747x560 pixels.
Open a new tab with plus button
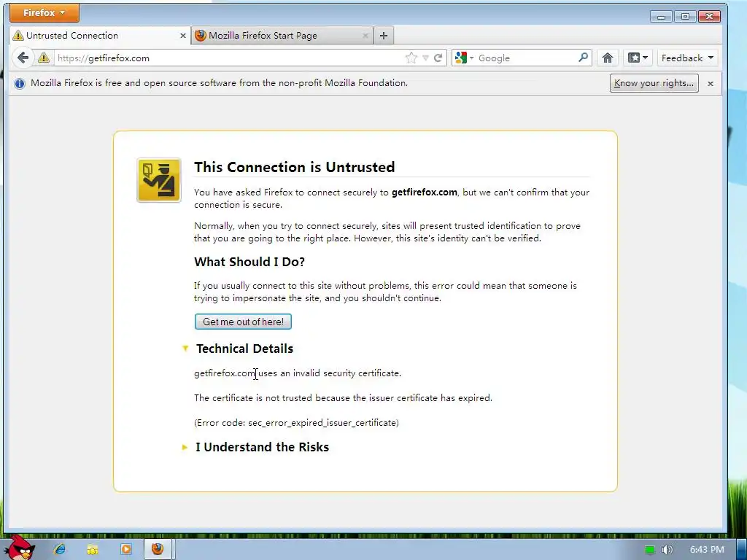[x=384, y=36]
